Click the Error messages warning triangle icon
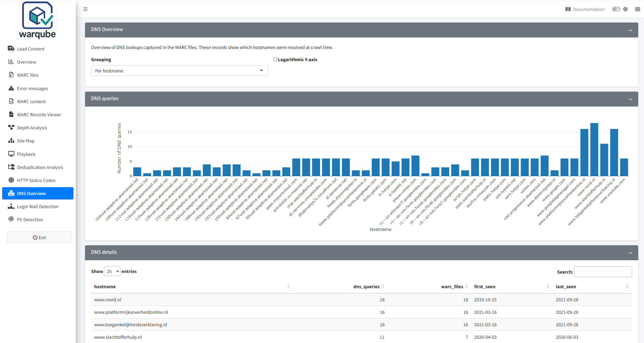This screenshot has width=644, height=343. point(11,88)
